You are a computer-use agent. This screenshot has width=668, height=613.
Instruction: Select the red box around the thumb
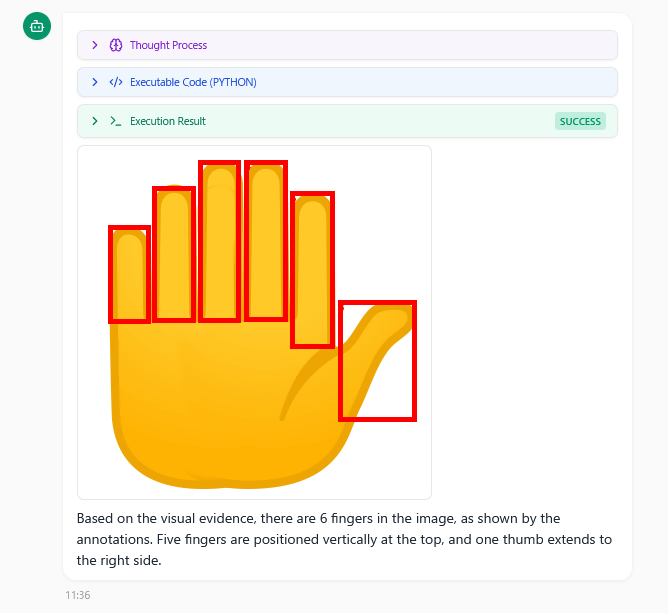(377, 360)
